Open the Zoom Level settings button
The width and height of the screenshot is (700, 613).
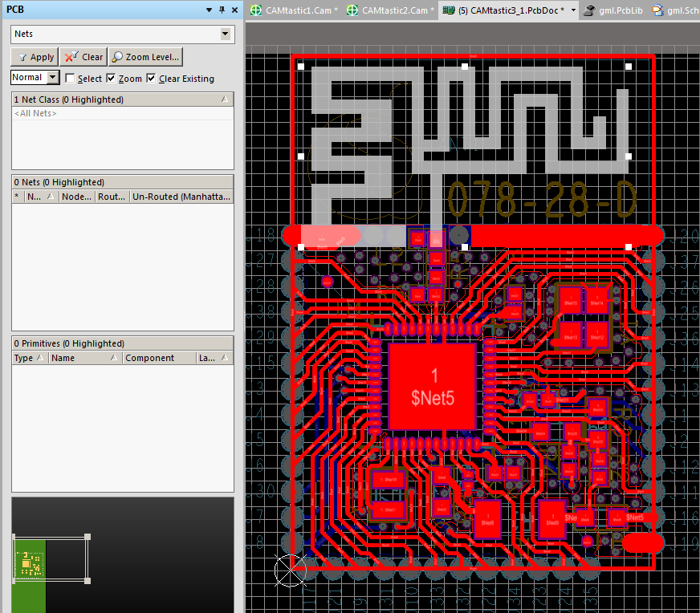pyautogui.click(x=145, y=57)
